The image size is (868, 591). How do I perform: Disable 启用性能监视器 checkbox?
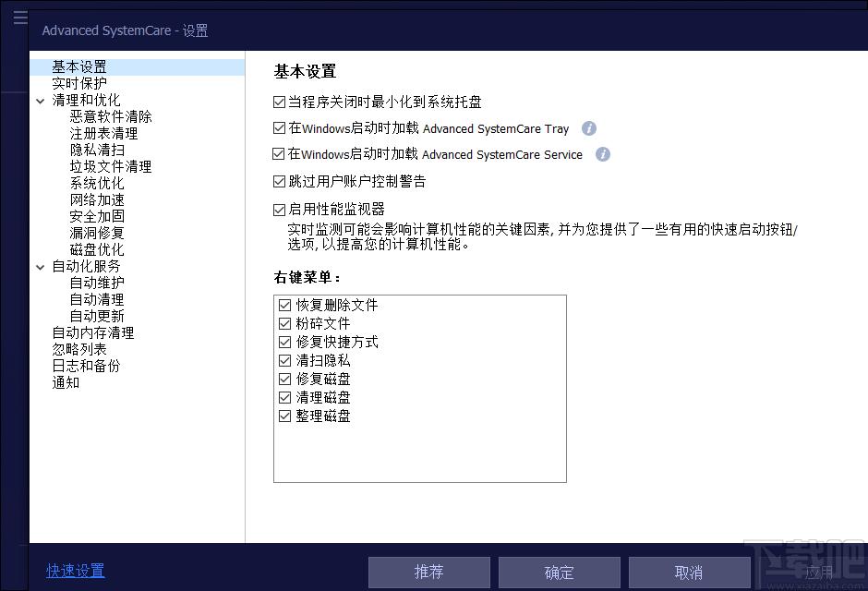[279, 210]
